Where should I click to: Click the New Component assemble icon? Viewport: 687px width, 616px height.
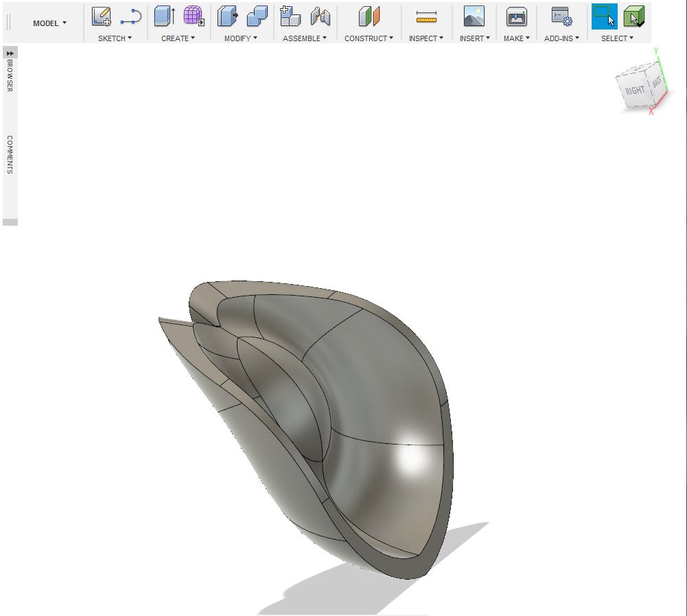click(290, 16)
